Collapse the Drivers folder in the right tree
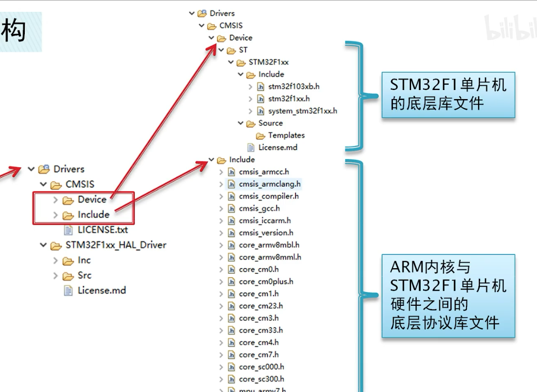Image resolution: width=537 pixels, height=392 pixels. (192, 13)
